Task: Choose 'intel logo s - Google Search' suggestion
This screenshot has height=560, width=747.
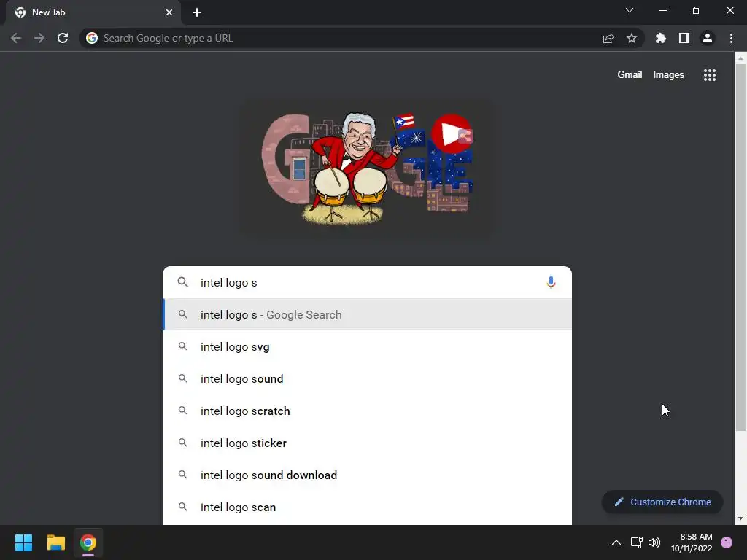Action: pyautogui.click(x=368, y=314)
